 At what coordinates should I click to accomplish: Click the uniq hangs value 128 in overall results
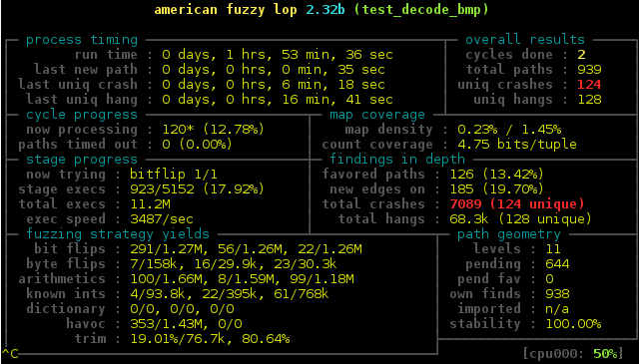tap(589, 100)
